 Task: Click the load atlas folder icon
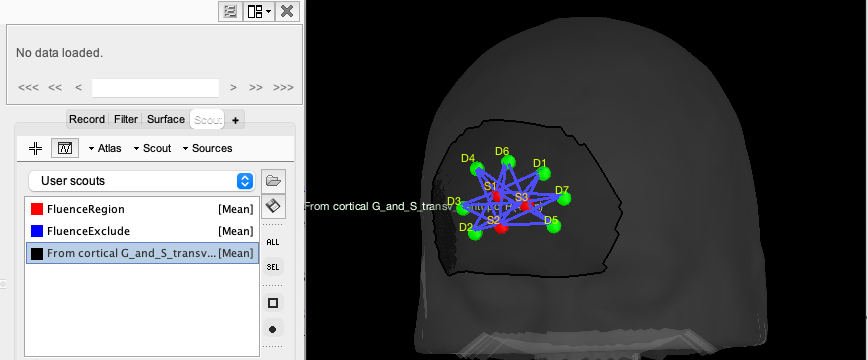273,181
